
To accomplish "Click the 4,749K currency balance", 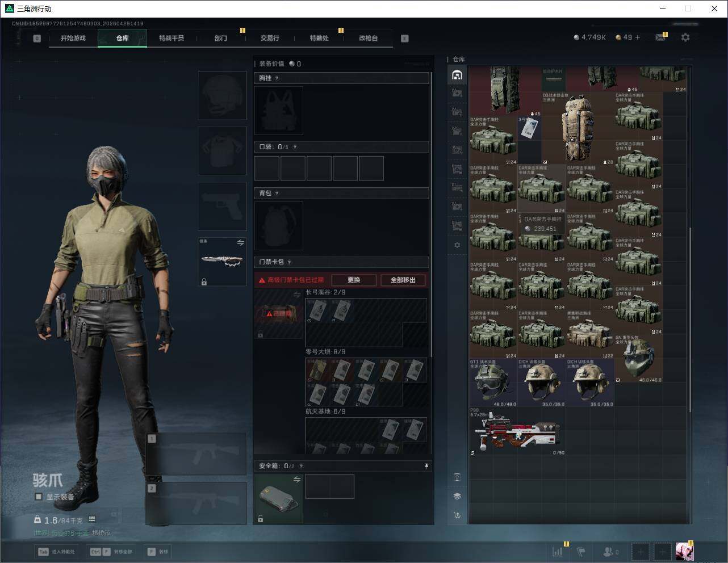I will click(589, 37).
